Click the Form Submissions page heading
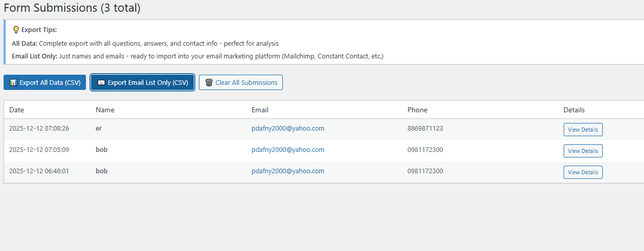The height and width of the screenshot is (251, 644). click(72, 8)
